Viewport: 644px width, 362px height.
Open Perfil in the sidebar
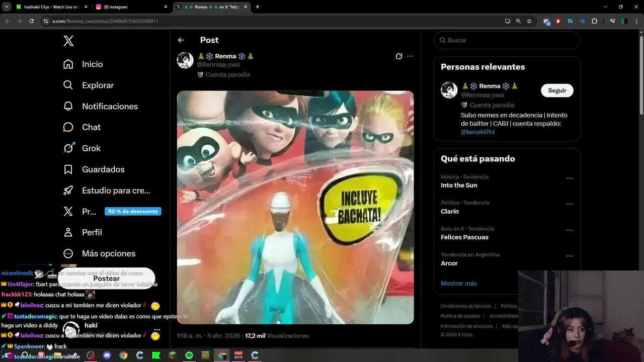83,232
